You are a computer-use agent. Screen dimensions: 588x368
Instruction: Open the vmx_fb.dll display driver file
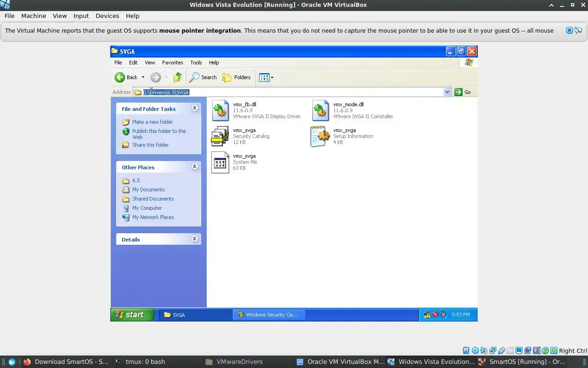click(x=256, y=110)
